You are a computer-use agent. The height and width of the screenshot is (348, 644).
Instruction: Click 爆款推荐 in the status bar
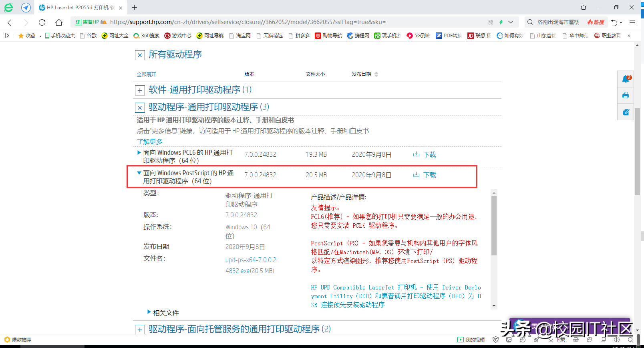(18, 340)
